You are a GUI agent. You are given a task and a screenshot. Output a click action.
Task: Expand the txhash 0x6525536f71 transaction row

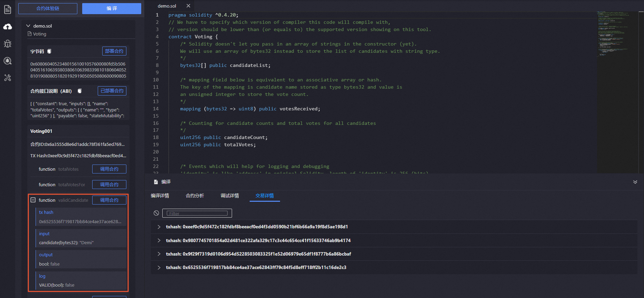coord(159,267)
